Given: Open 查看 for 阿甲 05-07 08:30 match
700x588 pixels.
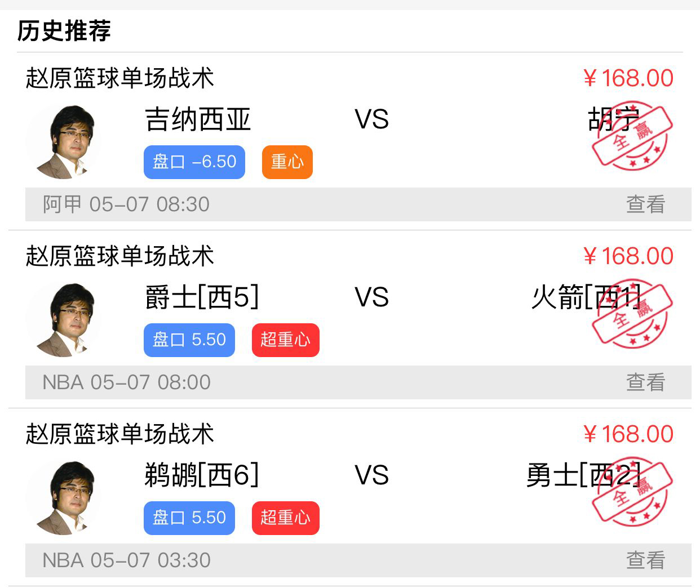Looking at the screenshot, I should point(646,204).
